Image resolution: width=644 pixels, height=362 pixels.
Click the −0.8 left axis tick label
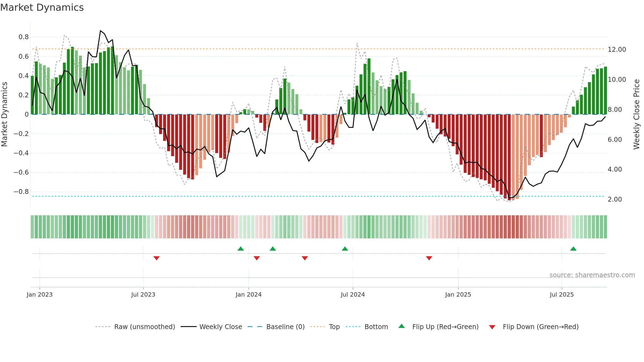coord(21,191)
